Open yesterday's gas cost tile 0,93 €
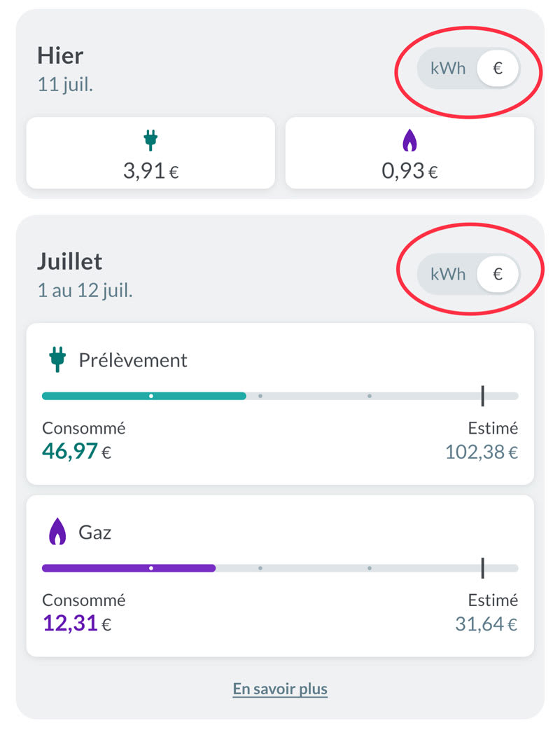The height and width of the screenshot is (730, 560). 409,153
